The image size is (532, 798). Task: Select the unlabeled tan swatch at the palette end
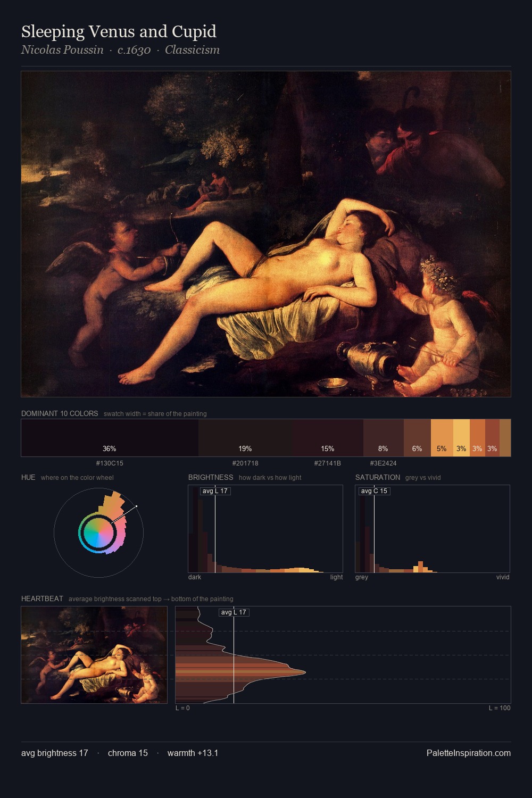pos(505,438)
